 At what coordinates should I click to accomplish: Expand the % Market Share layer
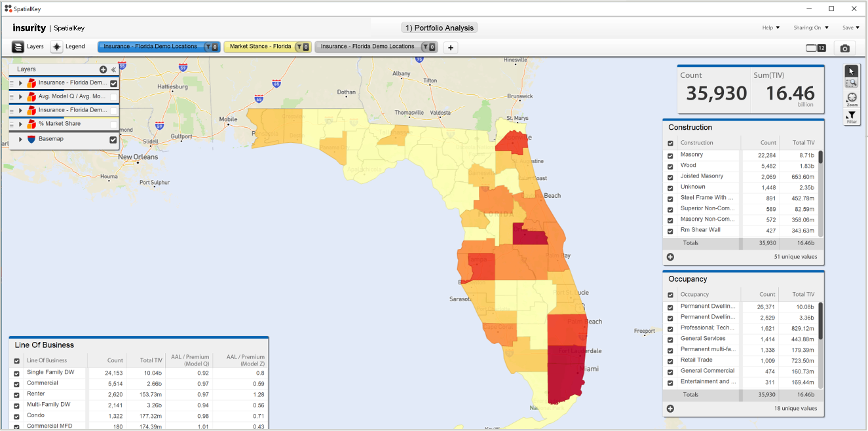click(x=20, y=124)
